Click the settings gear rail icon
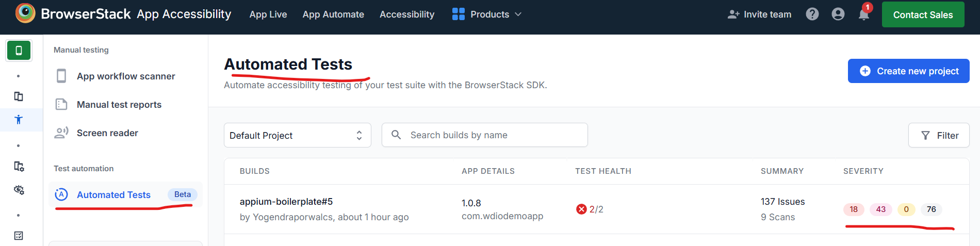The image size is (980, 246). 19,190
